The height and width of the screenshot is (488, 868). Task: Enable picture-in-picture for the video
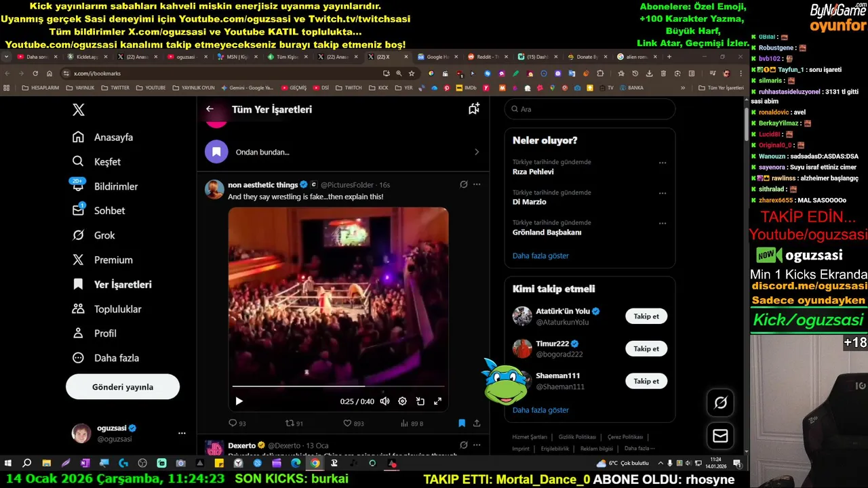coord(420,401)
